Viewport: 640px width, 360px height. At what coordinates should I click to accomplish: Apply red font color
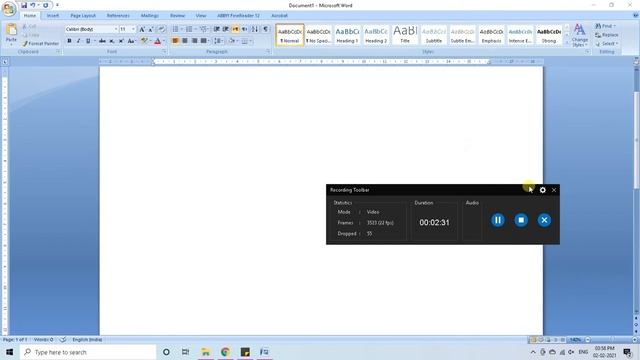click(x=158, y=41)
